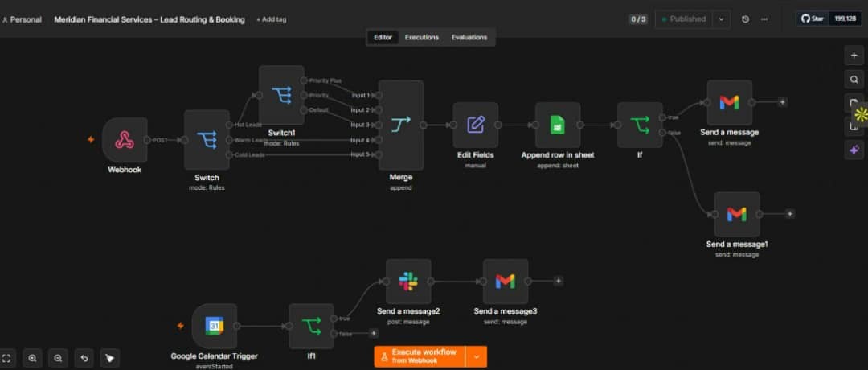Click the Published button
This screenshot has height=370, width=868.
[684, 18]
